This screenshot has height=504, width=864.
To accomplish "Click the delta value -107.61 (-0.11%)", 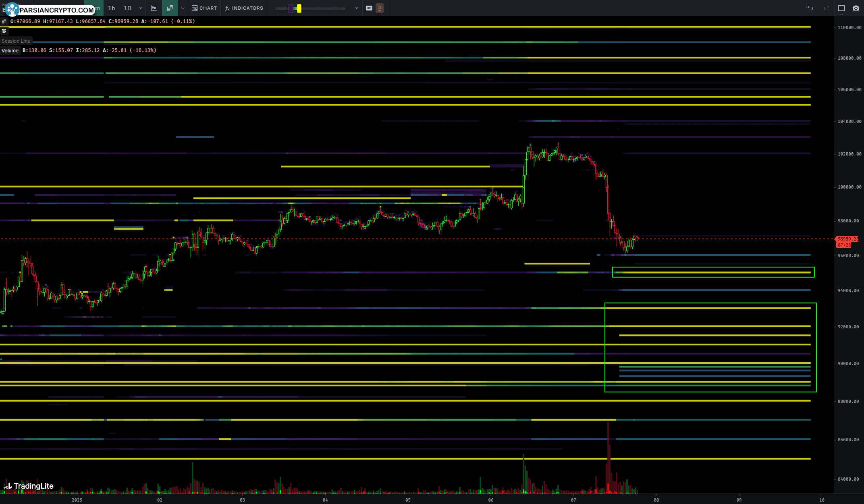I will click(168, 21).
